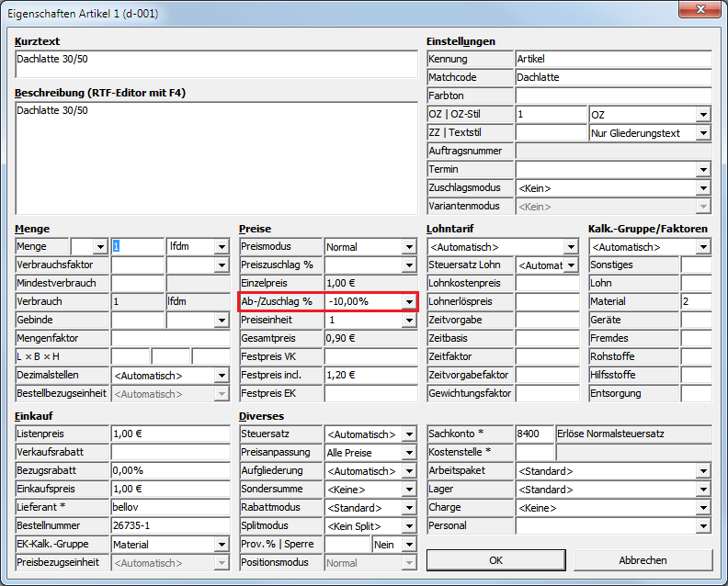Expand the Preisanpassung 'Alle Preise' dropdown
Screen dimensions: 728x586
[x=409, y=453]
